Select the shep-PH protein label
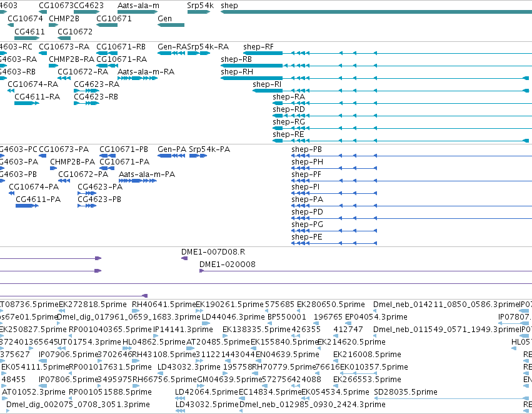Image resolution: width=532 pixels, height=414 pixels. (308, 162)
